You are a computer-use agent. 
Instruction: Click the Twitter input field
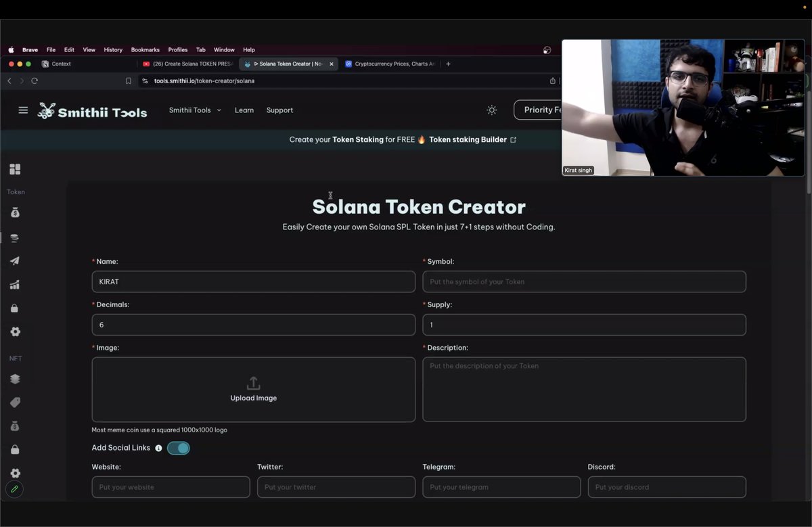click(336, 487)
